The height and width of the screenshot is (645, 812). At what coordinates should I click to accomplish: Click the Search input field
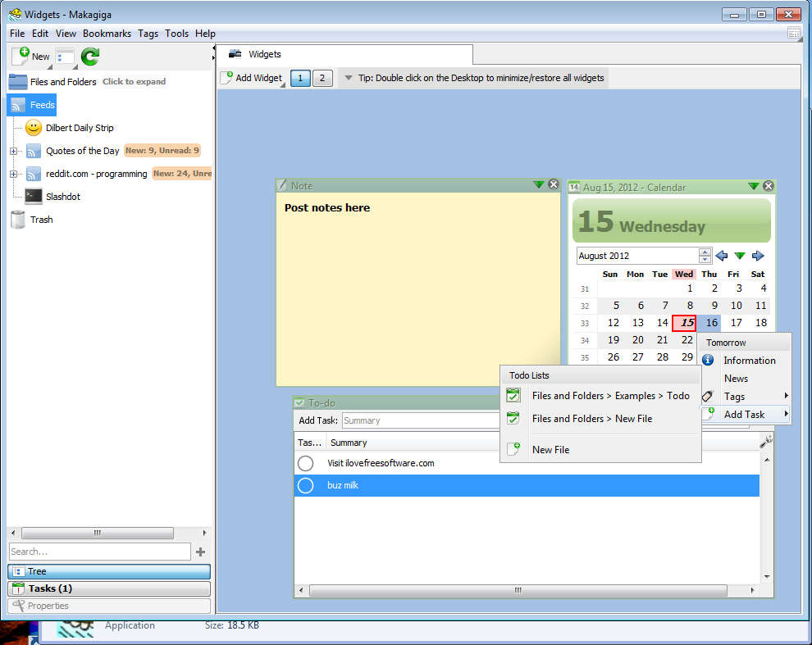(100, 552)
